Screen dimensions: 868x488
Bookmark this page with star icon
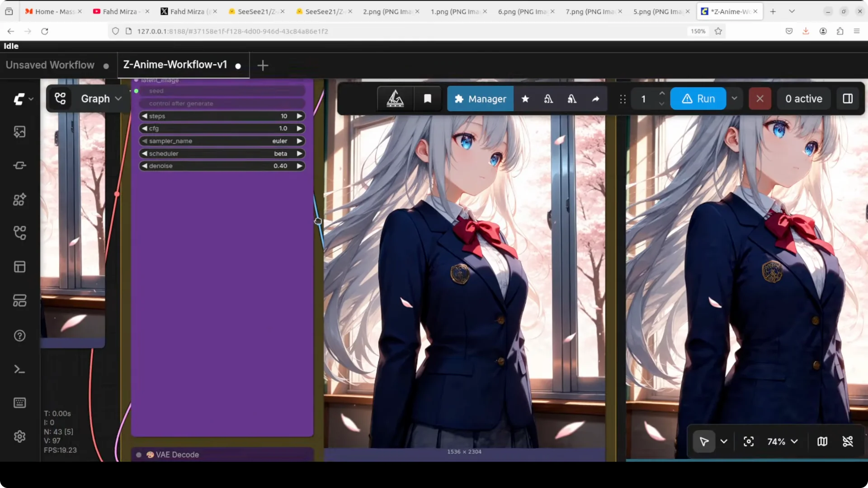pyautogui.click(x=718, y=31)
